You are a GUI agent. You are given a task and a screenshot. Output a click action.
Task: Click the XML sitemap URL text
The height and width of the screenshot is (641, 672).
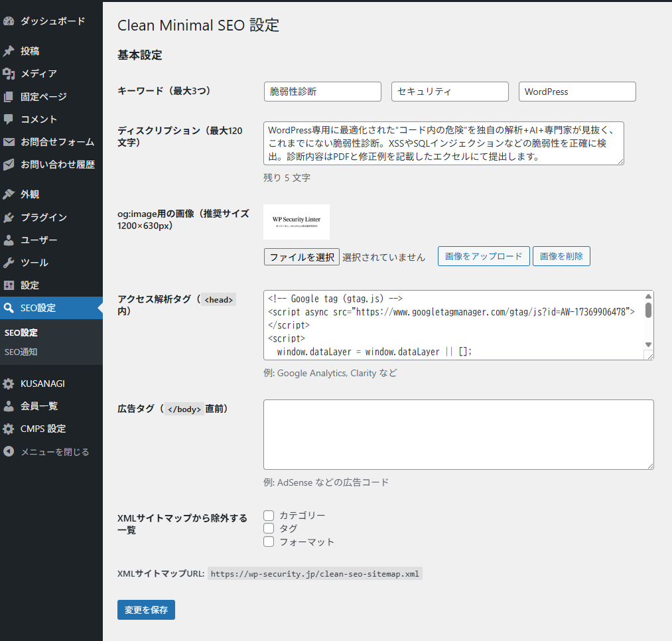(x=315, y=574)
